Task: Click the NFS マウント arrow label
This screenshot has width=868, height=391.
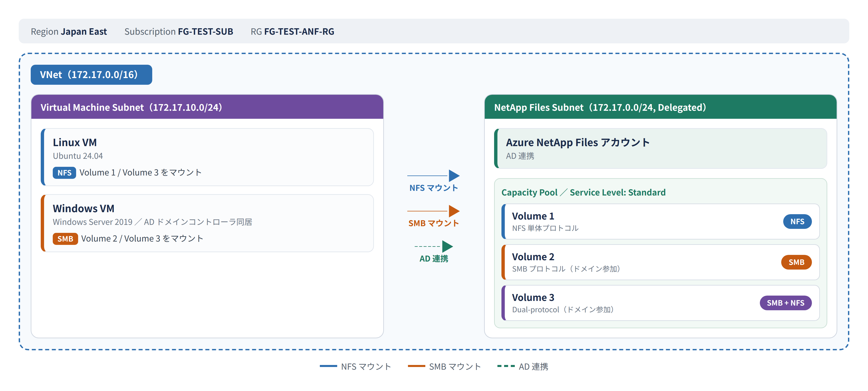Action: (x=434, y=188)
